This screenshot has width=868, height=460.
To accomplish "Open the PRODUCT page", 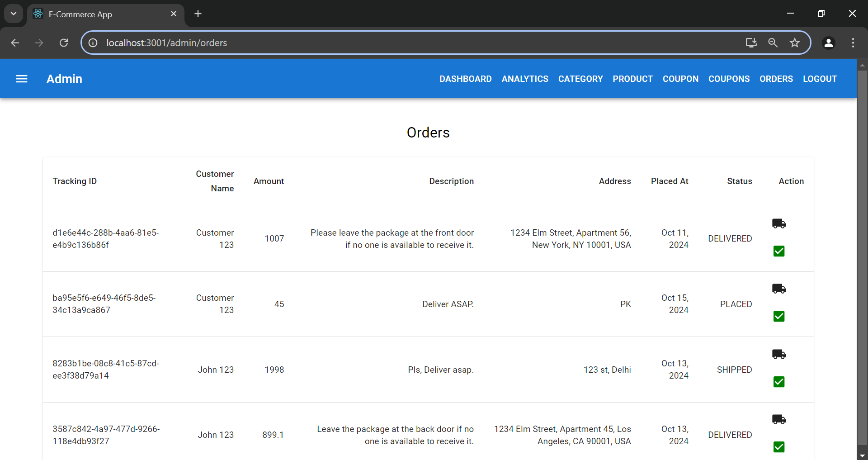I will [x=632, y=79].
